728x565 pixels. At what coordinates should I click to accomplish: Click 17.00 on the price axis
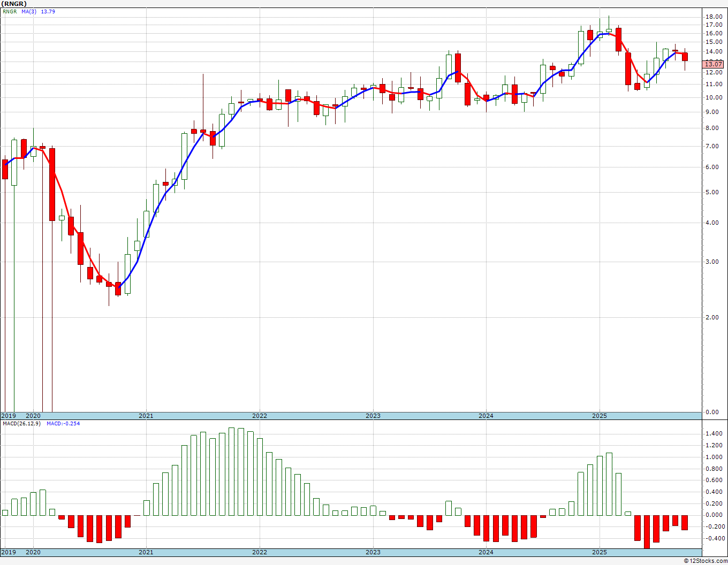click(x=713, y=25)
